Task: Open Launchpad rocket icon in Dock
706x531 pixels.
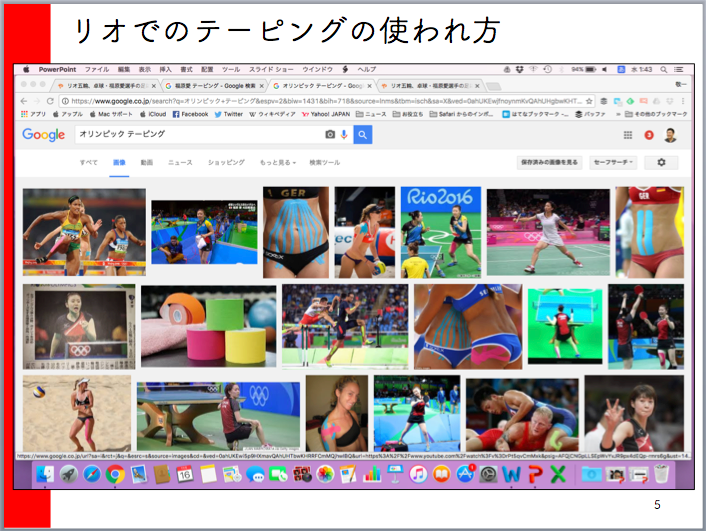Action: 68,475
